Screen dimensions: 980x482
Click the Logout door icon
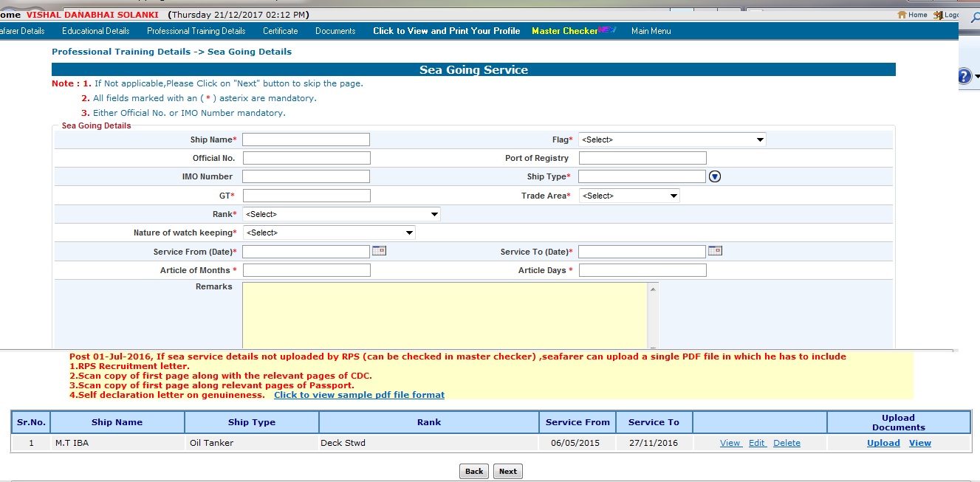[x=939, y=15]
